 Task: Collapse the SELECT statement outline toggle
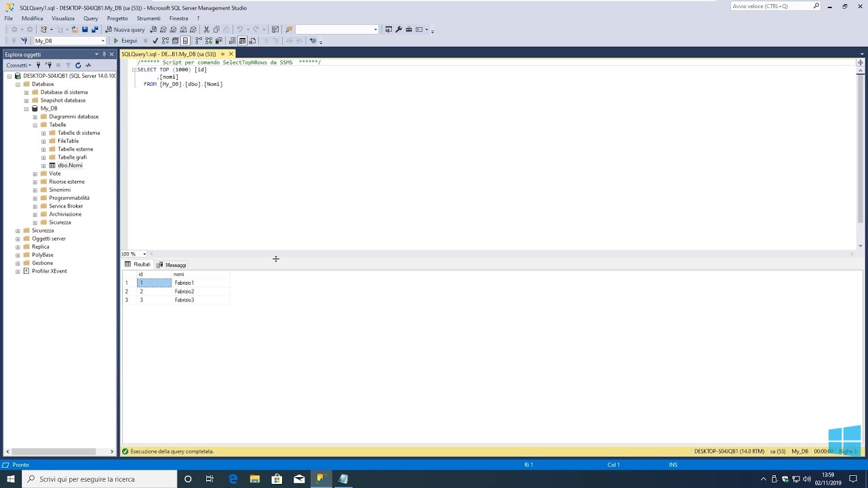[x=134, y=70]
